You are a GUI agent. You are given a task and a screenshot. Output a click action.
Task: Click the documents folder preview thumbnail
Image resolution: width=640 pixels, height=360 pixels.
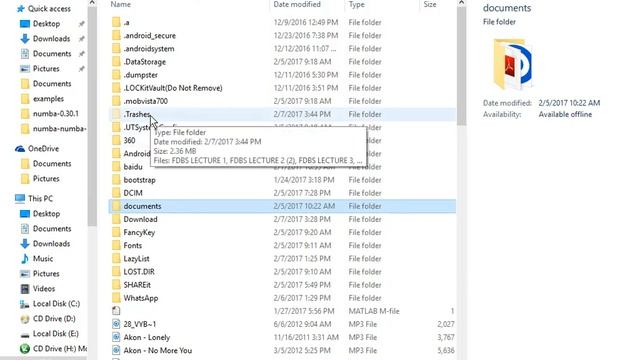tap(512, 64)
